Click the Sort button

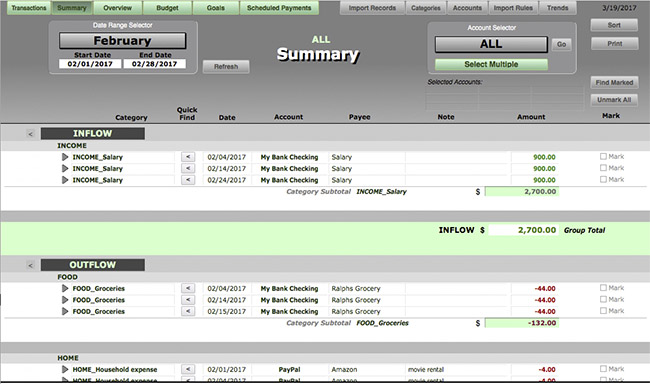[614, 25]
